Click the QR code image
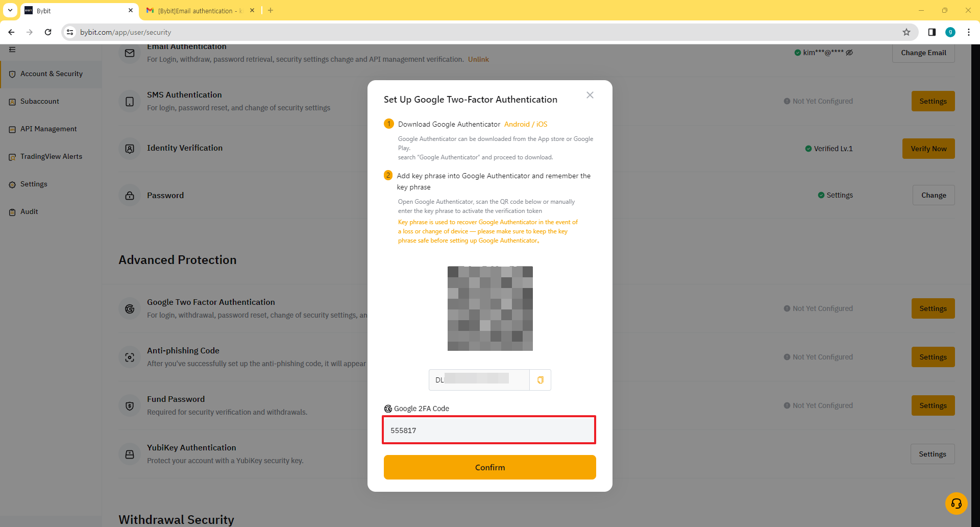The width and height of the screenshot is (980, 527). pyautogui.click(x=490, y=308)
